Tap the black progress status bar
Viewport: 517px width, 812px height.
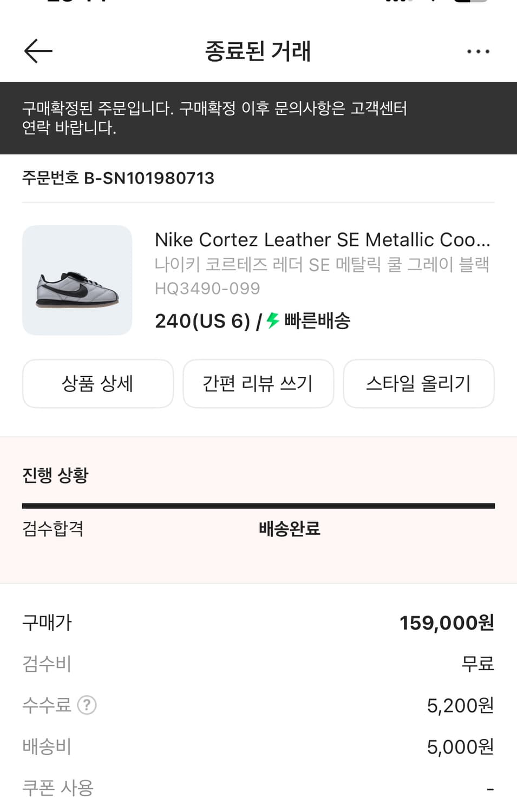point(258,506)
